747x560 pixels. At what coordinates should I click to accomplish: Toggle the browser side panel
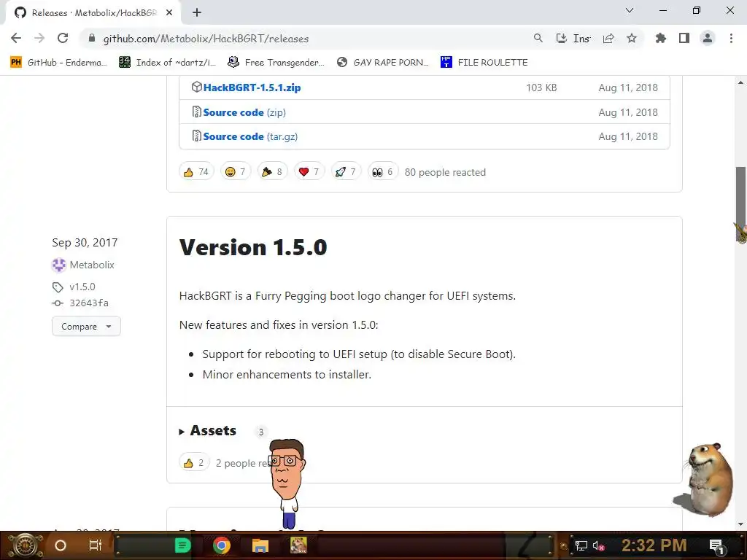684,38
